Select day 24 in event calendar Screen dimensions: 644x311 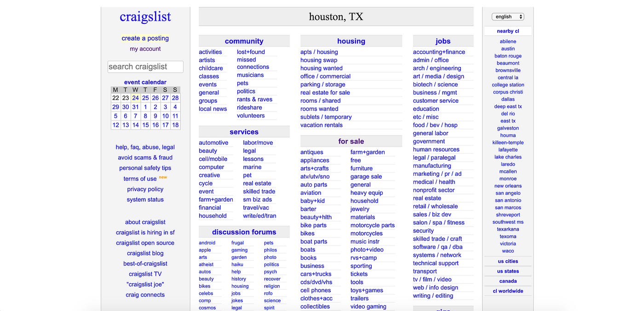pos(136,98)
